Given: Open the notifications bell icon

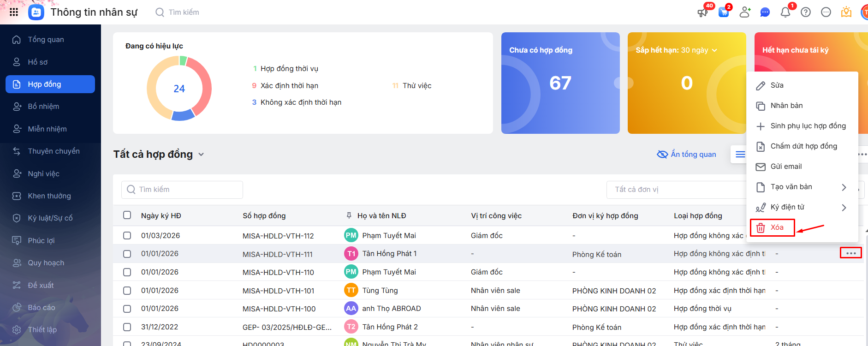Looking at the screenshot, I should click(x=785, y=12).
